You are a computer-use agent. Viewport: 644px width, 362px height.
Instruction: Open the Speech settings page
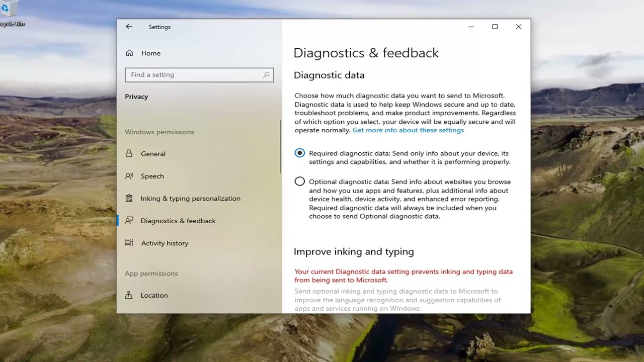coord(199,176)
